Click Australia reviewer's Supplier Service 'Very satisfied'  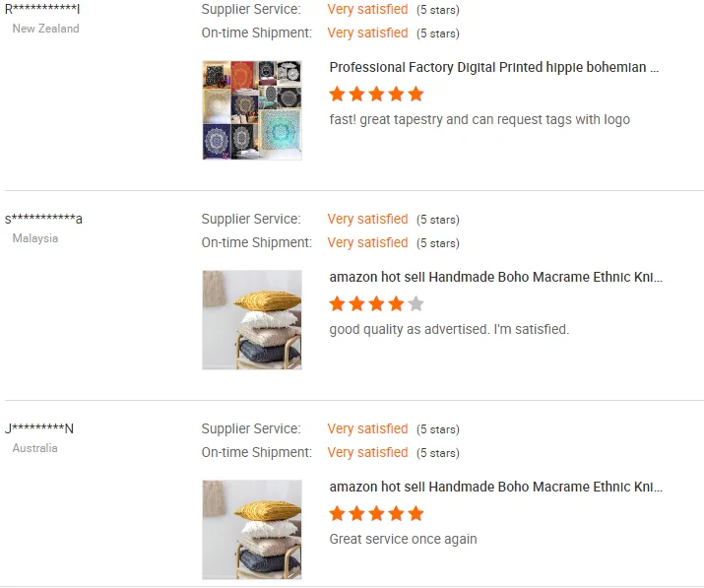(x=367, y=429)
